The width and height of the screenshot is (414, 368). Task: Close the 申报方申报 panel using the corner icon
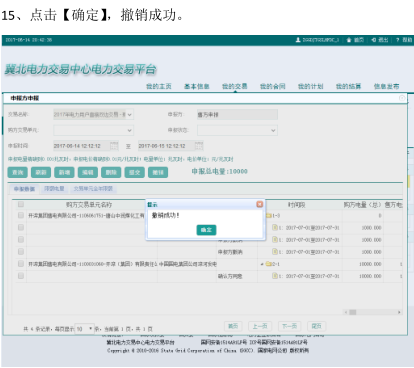coord(402,98)
